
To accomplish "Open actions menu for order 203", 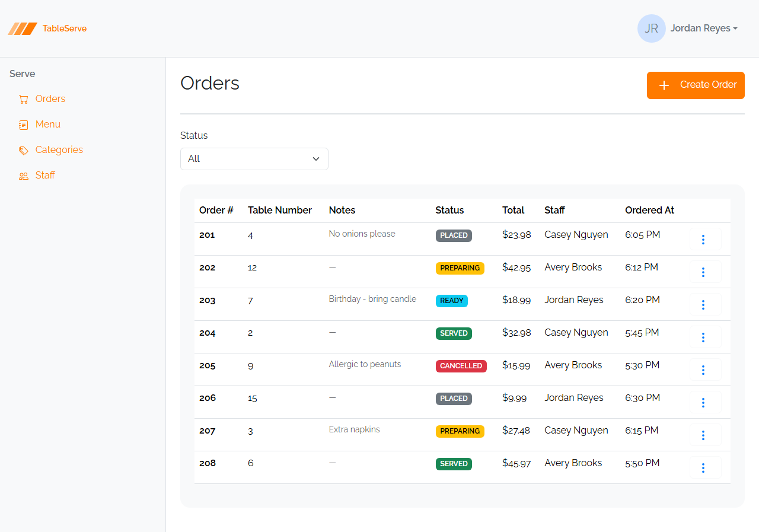I will [x=706, y=305].
